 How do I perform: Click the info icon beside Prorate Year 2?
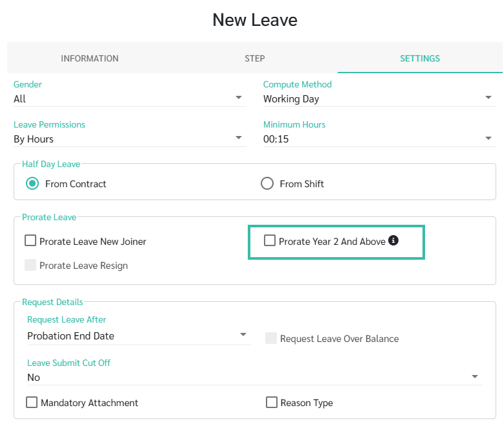[393, 240]
